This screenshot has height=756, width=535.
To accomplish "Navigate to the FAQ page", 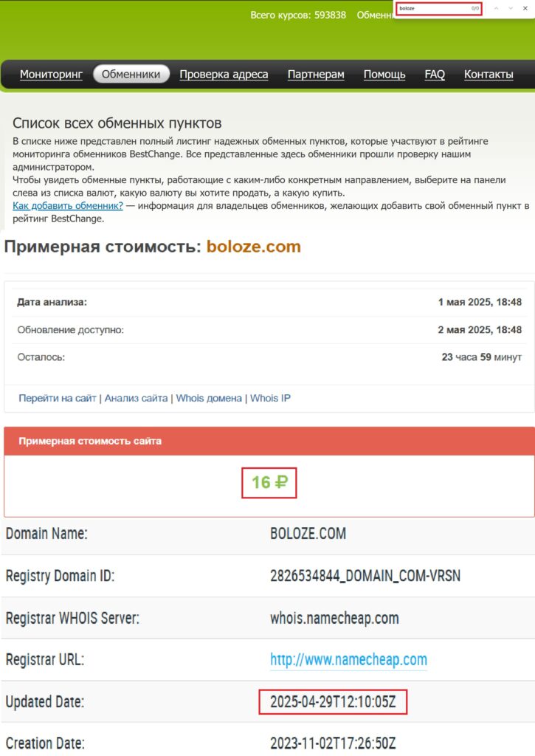I will pos(435,74).
